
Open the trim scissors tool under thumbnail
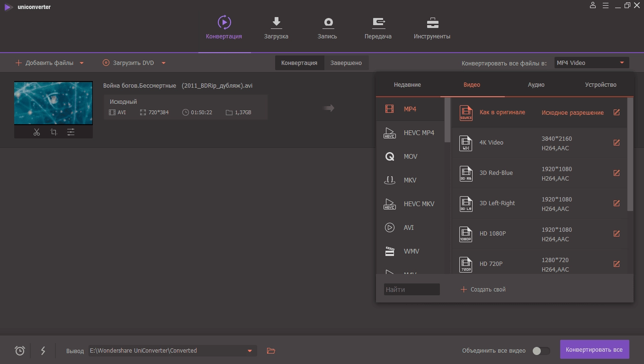pyautogui.click(x=36, y=132)
